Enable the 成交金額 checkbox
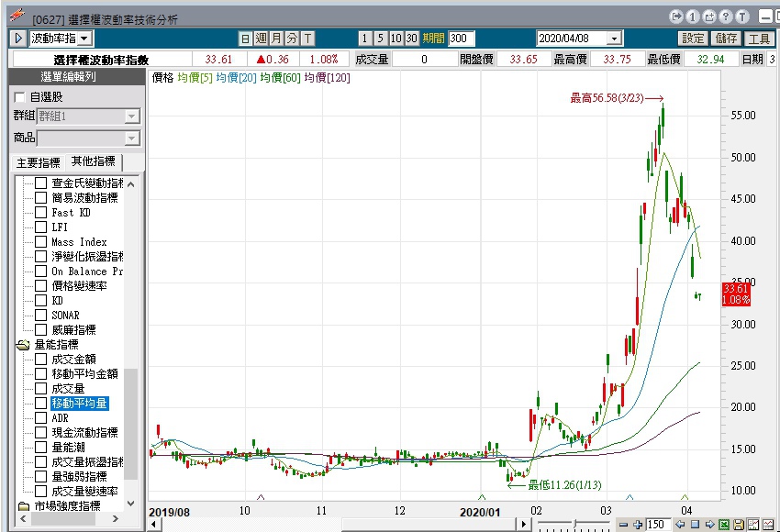 [40, 359]
